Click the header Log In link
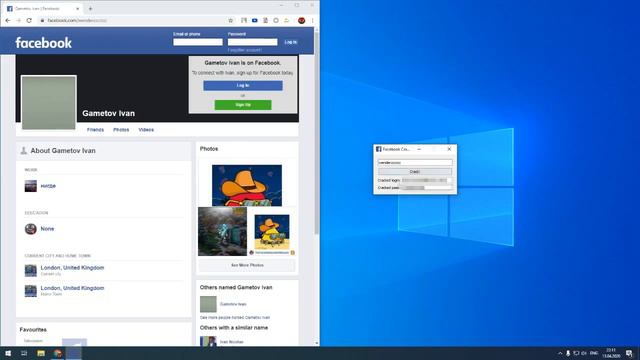This screenshot has height=360, width=640. click(291, 42)
